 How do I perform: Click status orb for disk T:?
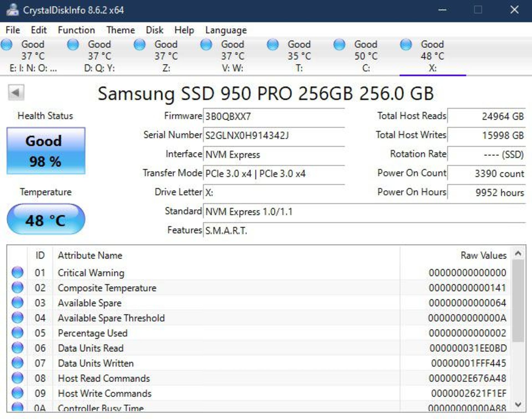(273, 45)
